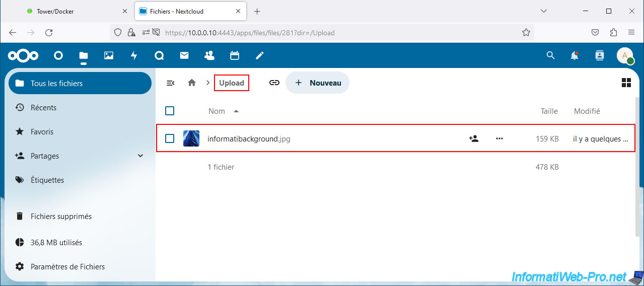Screen dimensions: 644x286
Task: Open the Photos app icon
Action: [109, 55]
